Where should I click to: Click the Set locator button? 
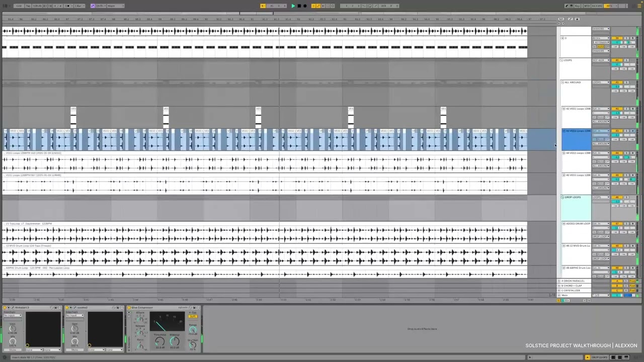(x=561, y=19)
